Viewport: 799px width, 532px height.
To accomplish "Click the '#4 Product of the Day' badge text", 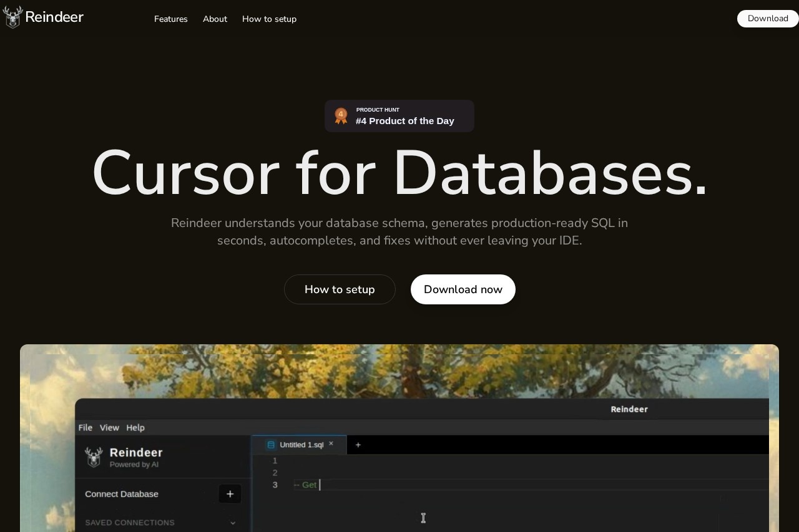I will point(404,121).
